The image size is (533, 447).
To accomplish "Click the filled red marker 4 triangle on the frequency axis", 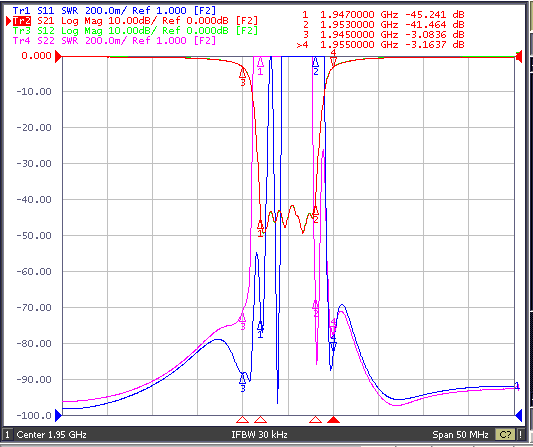I will click(333, 419).
